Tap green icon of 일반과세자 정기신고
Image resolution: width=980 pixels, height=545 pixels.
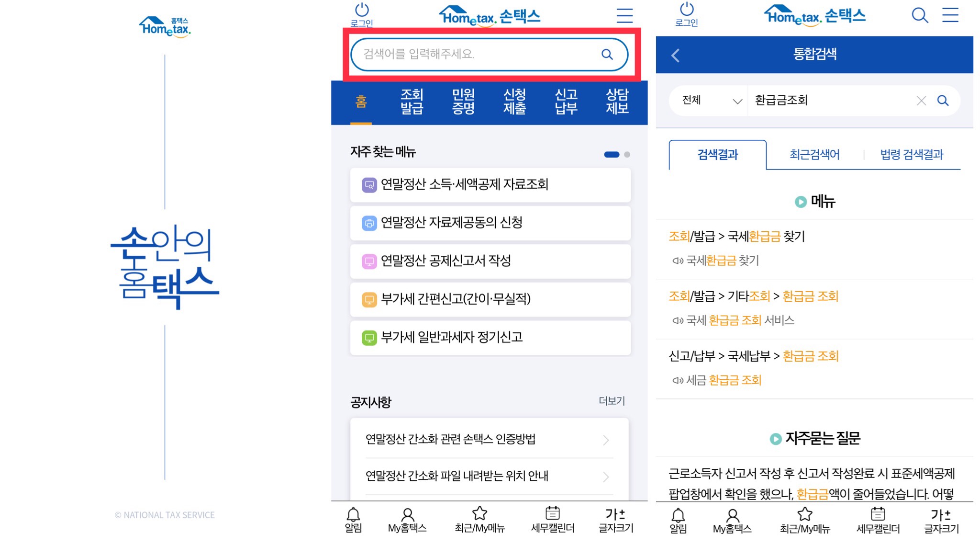[369, 338]
